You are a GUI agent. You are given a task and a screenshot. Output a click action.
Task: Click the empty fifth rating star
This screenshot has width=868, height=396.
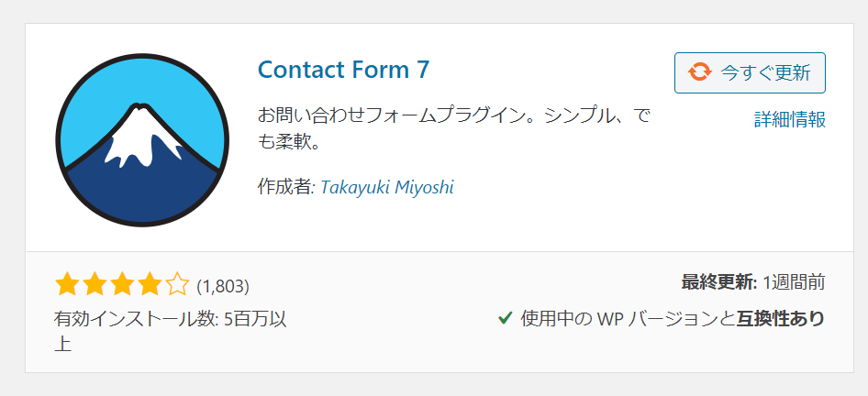click(x=177, y=285)
